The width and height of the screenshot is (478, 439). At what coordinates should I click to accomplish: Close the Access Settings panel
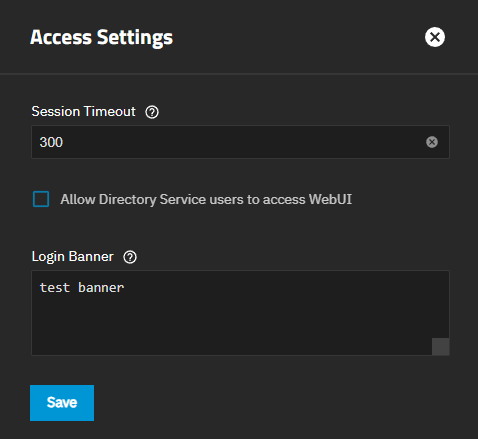click(x=435, y=37)
